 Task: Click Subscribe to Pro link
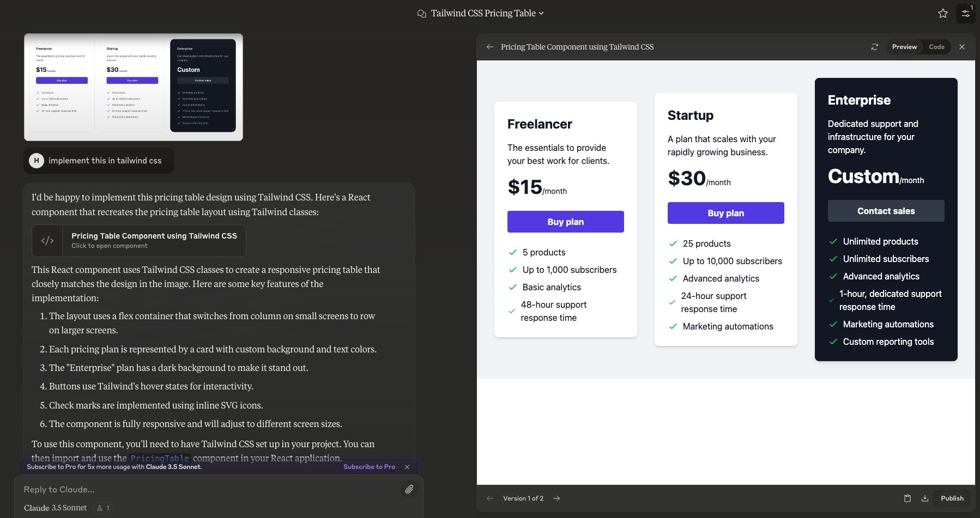coord(369,467)
